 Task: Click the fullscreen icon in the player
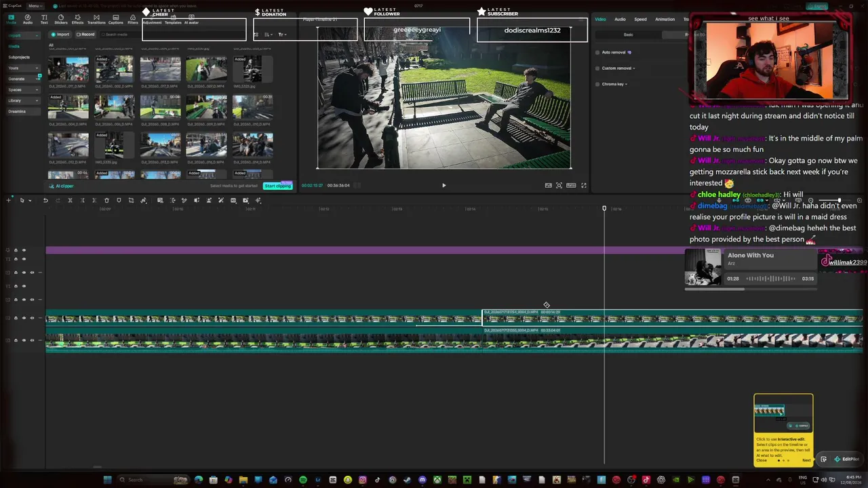pos(583,185)
